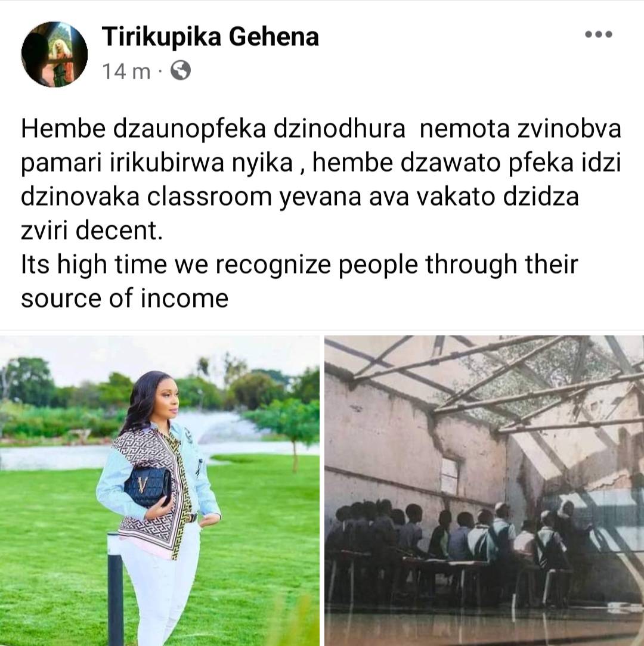This screenshot has height=646, width=644.
Task: Click the black handbag in left photo
Action: [x=147, y=487]
